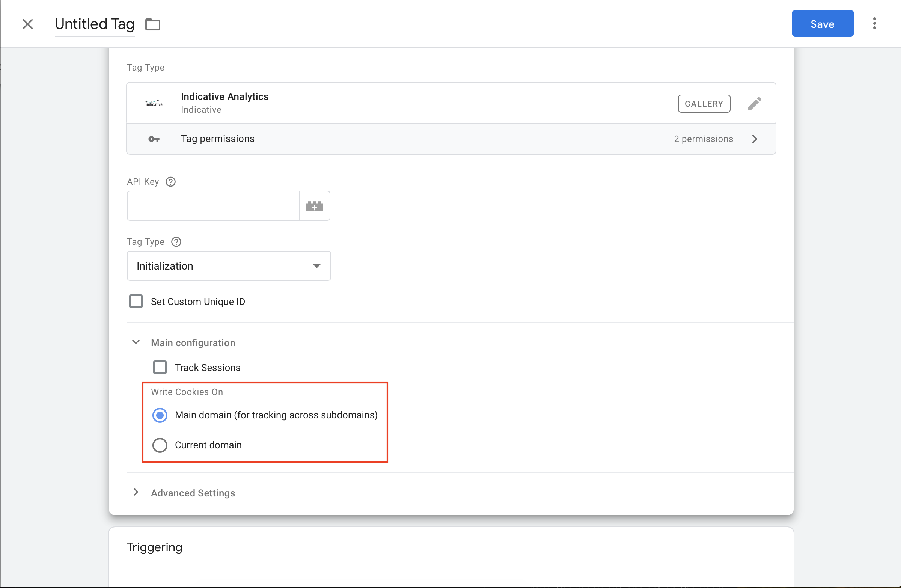The image size is (901, 588).
Task: Click the Triggering panel heading
Action: point(154,547)
